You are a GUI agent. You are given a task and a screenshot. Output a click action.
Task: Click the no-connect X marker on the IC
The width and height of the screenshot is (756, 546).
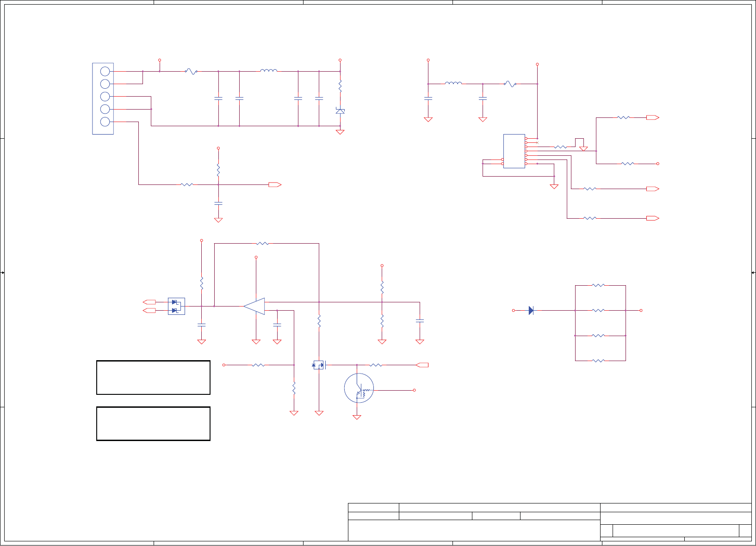(537, 142)
